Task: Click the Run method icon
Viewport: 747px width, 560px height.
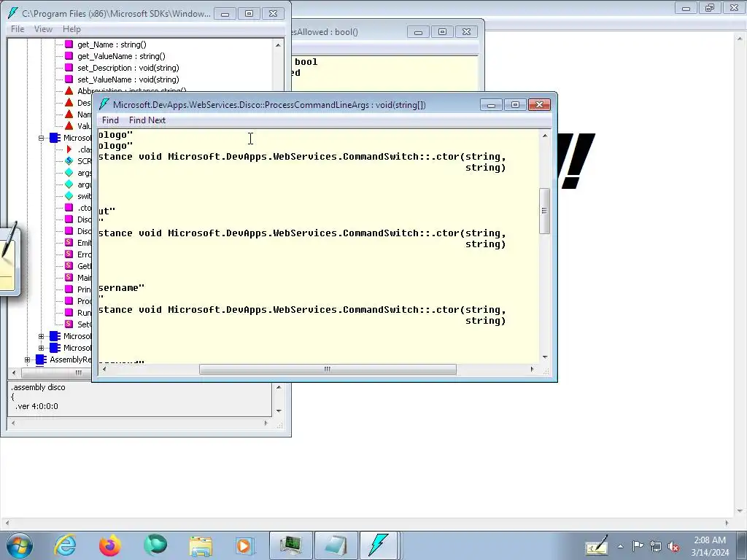Action: coord(69,313)
